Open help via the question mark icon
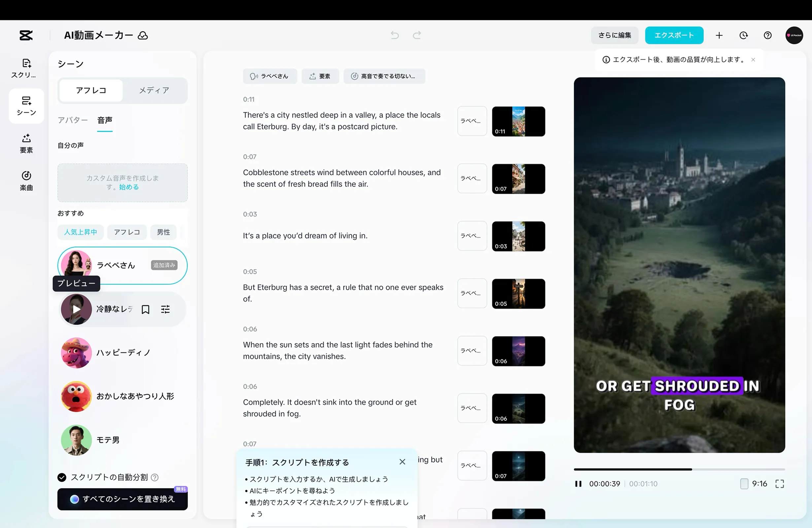Viewport: 812px width, 528px height. click(767, 35)
